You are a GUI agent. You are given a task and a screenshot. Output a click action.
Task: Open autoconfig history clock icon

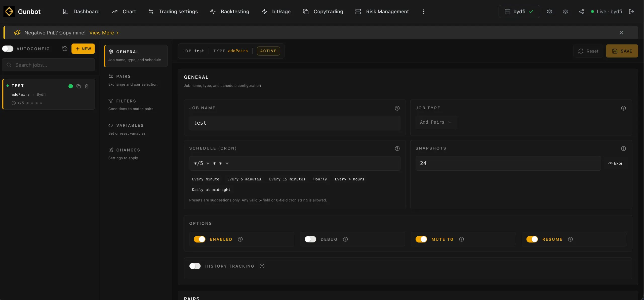coord(65,49)
